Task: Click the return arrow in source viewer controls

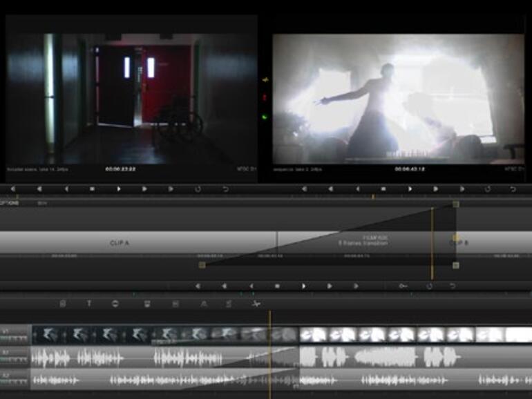Action: (x=225, y=189)
